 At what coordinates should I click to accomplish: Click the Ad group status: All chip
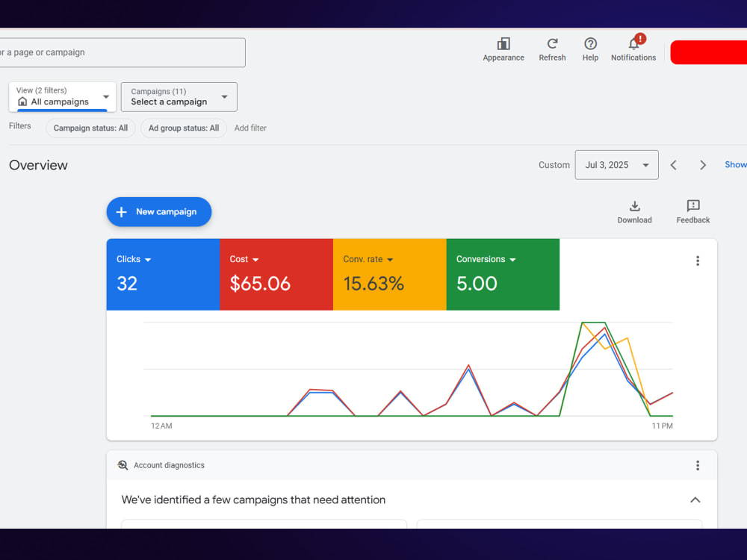tap(184, 128)
